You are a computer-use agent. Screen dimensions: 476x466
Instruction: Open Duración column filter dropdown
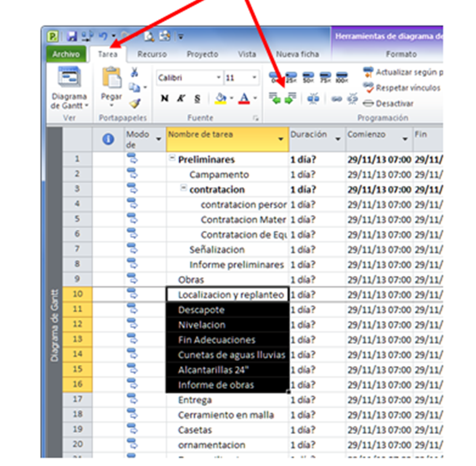pyautogui.click(x=338, y=139)
